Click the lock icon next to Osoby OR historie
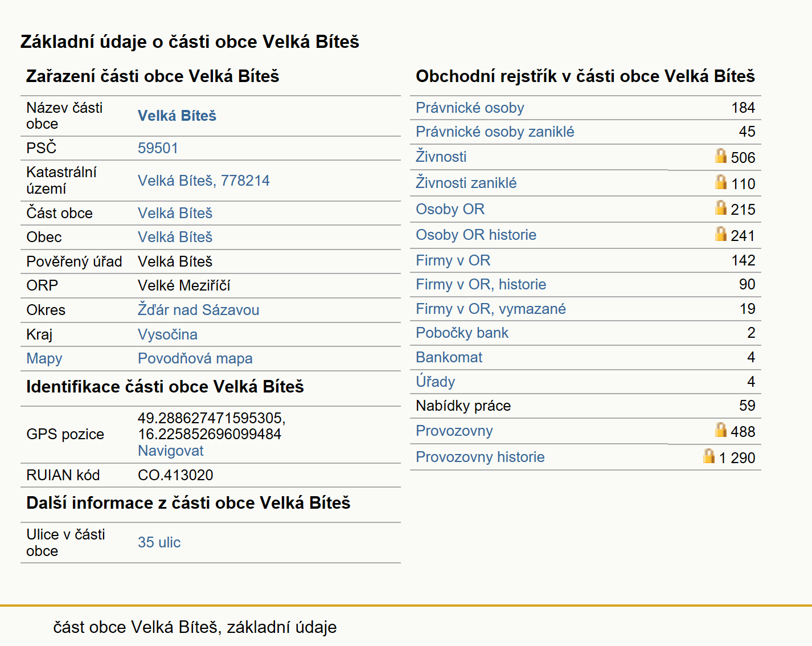Screen dimensions: 812x646 (x=721, y=234)
